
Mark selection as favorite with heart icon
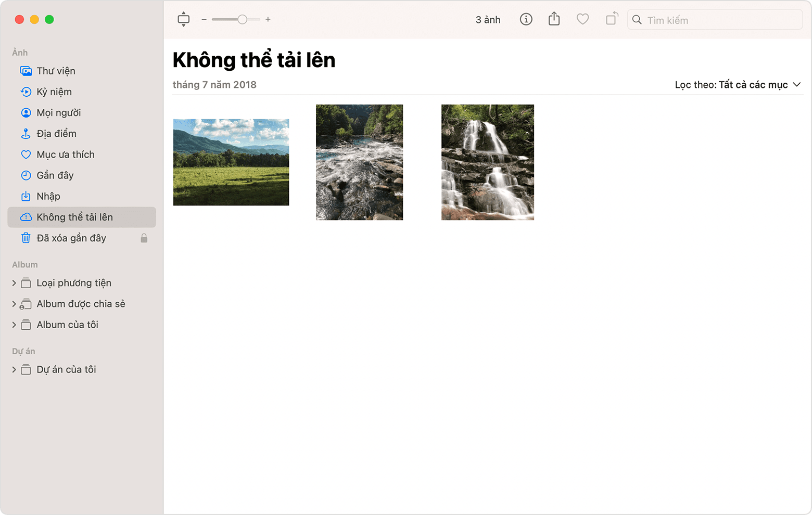tap(582, 19)
